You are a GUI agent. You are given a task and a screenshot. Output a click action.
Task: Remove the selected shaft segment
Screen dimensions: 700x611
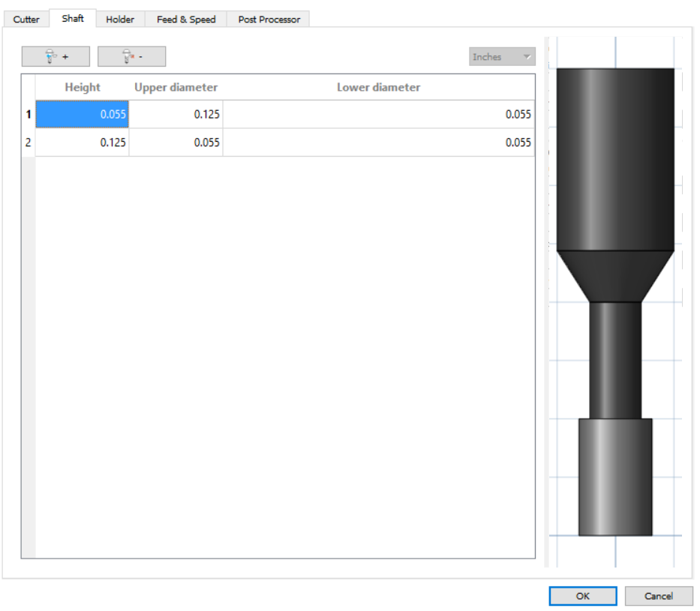coord(132,55)
